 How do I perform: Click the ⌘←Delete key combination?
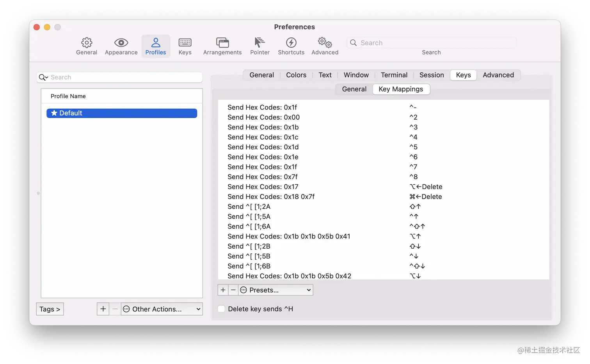tap(426, 197)
